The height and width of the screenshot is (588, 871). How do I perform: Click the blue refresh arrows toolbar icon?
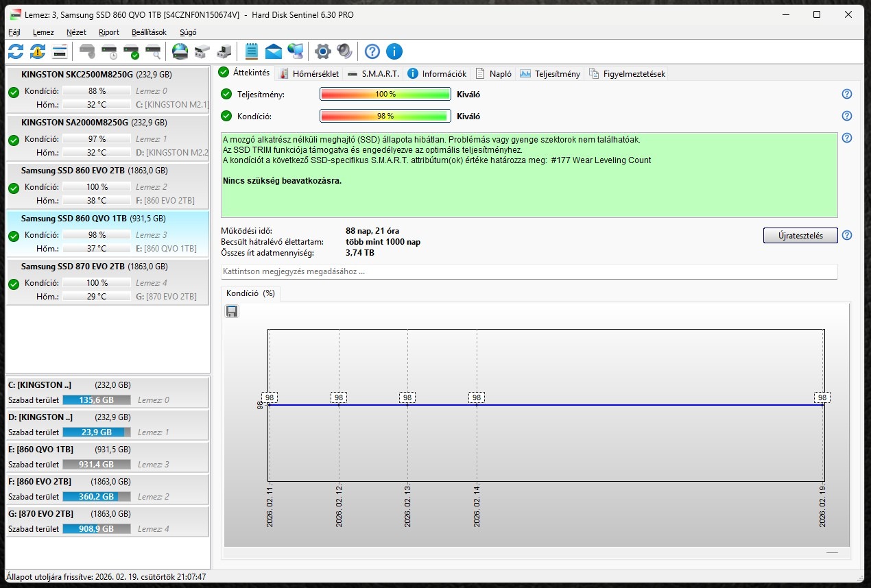coord(16,51)
